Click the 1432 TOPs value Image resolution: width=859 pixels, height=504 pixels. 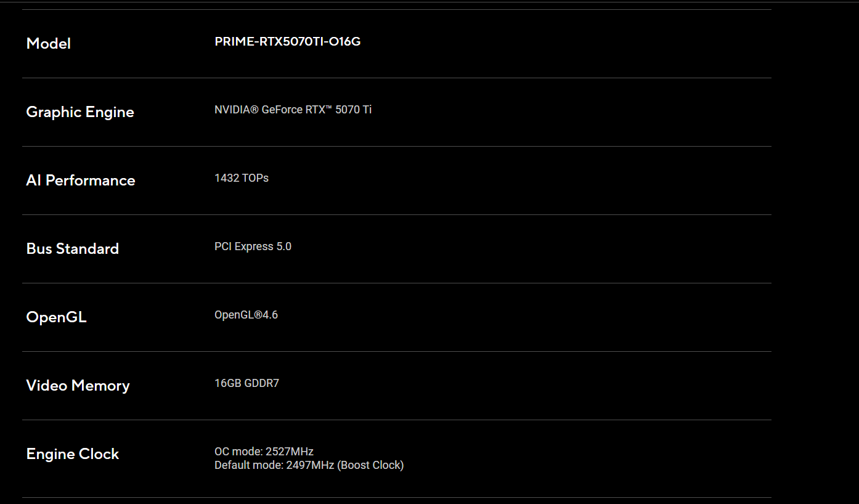pos(241,178)
